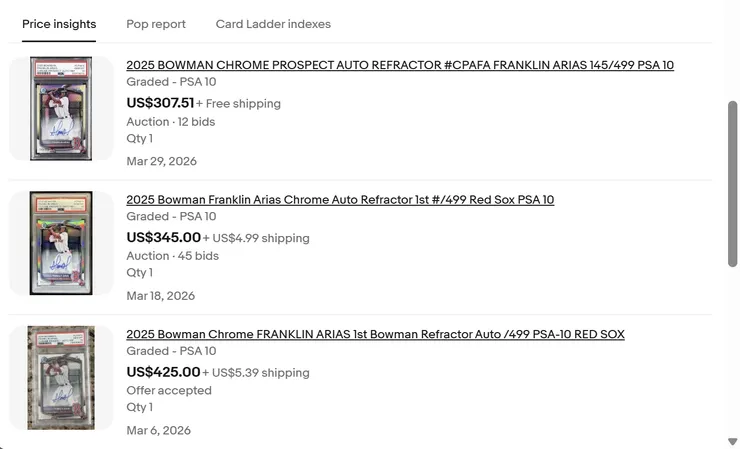
Task: Open the 145/499 Franklin Arias listing title
Action: [x=400, y=65]
